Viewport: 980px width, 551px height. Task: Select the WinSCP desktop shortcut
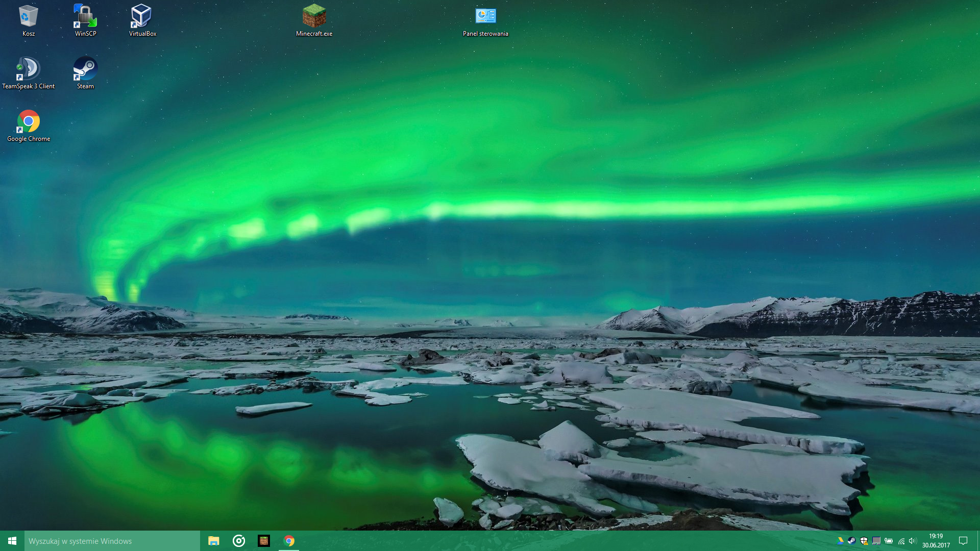tap(85, 18)
